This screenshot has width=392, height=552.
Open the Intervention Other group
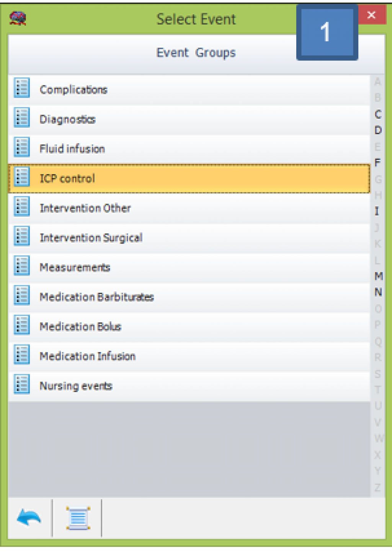coord(85,208)
